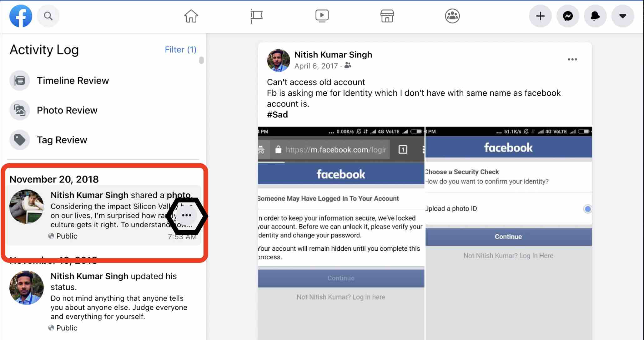644x340 pixels.
Task: Open the marketplace store icon
Action: pos(387,16)
